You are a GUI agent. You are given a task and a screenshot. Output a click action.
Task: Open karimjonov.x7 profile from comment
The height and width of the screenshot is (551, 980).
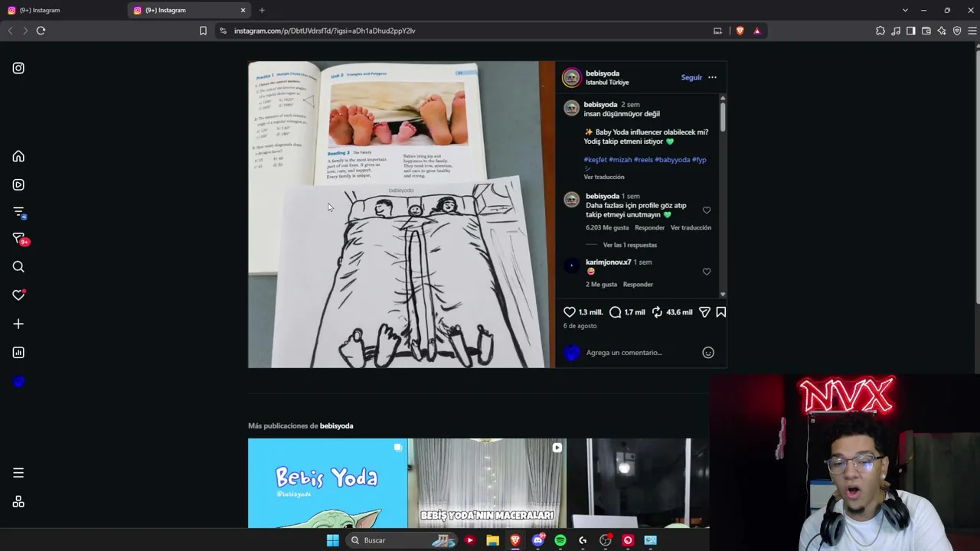(x=609, y=262)
